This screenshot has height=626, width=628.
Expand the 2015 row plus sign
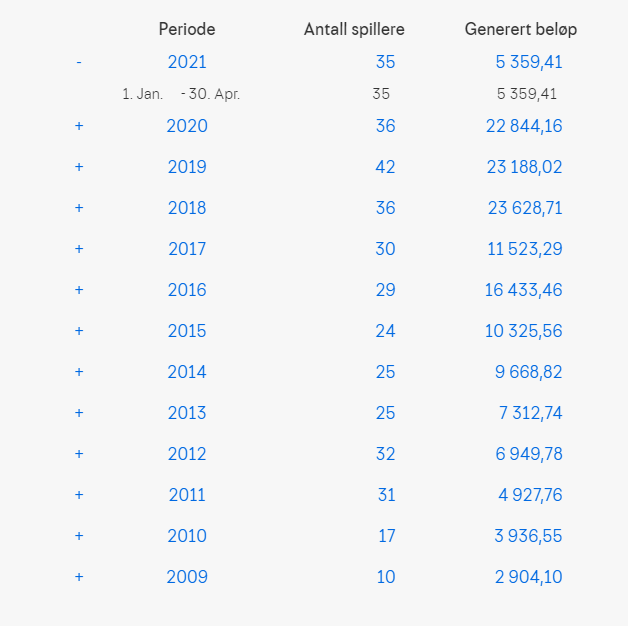(79, 331)
